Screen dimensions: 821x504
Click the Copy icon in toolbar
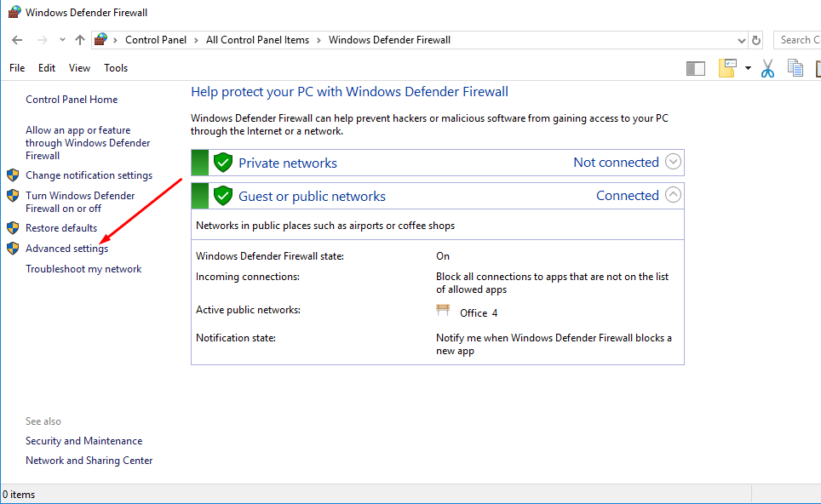(x=795, y=68)
